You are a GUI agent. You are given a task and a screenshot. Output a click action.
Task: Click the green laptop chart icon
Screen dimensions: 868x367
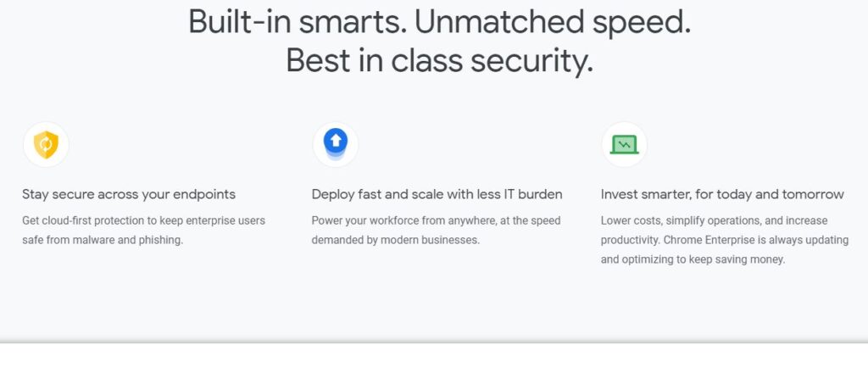[x=625, y=145]
